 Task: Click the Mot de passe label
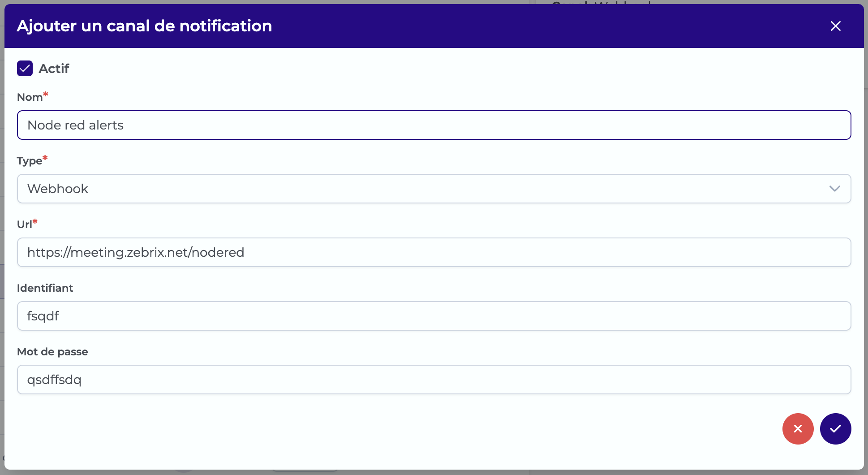click(52, 351)
